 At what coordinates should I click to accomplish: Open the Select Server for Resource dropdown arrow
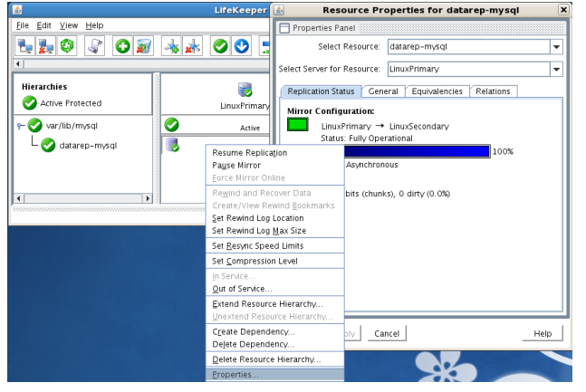point(556,69)
